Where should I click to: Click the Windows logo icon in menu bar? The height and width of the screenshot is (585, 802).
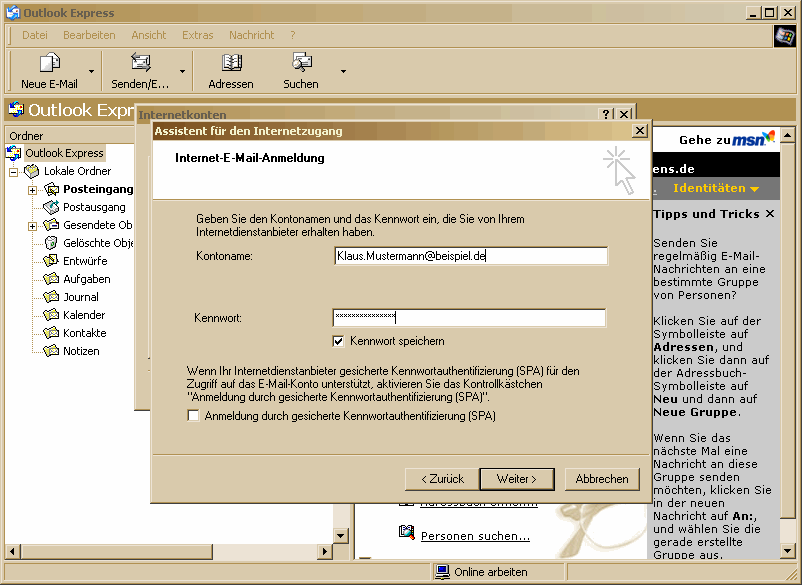click(784, 36)
